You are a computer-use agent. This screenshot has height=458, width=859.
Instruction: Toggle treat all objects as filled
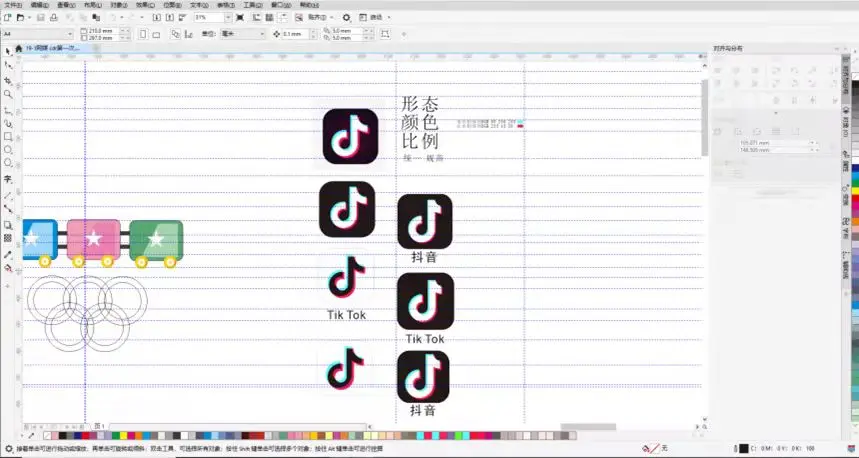click(x=385, y=34)
